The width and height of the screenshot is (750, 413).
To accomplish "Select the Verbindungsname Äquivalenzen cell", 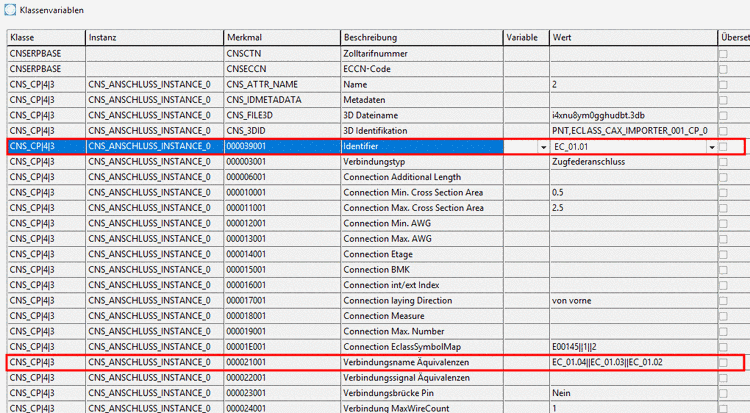I will 422,362.
